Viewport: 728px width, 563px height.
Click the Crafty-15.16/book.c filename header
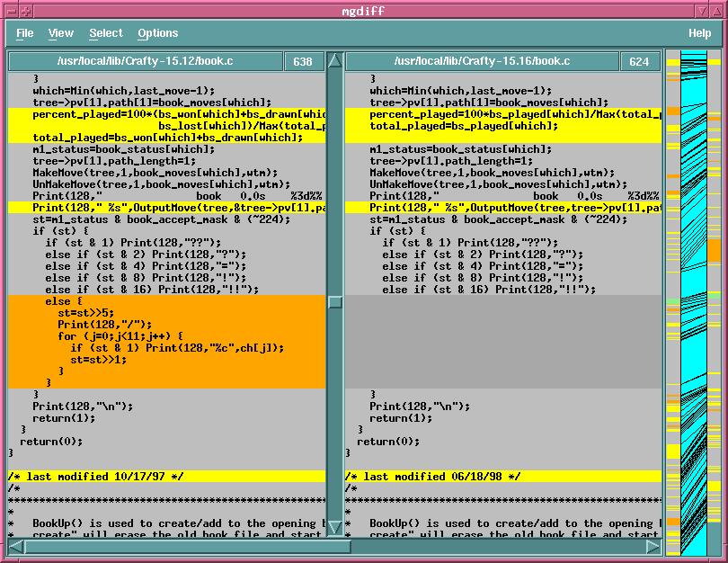point(482,61)
